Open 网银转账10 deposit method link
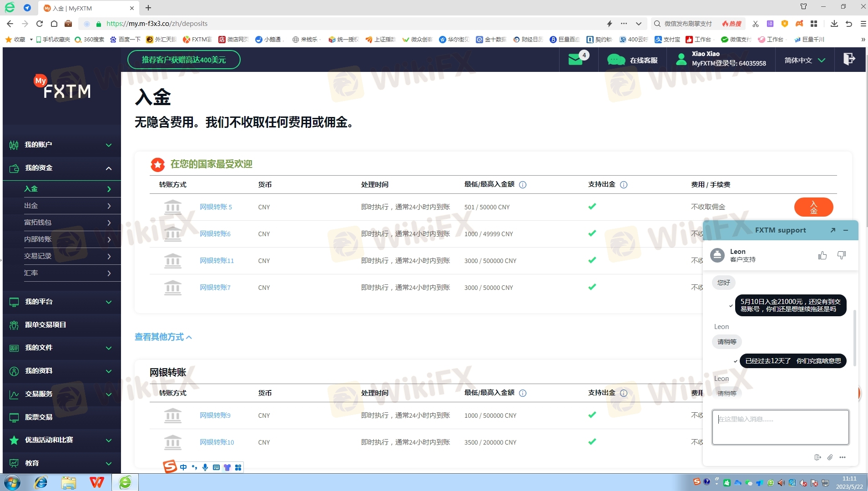The height and width of the screenshot is (491, 868). point(217,442)
